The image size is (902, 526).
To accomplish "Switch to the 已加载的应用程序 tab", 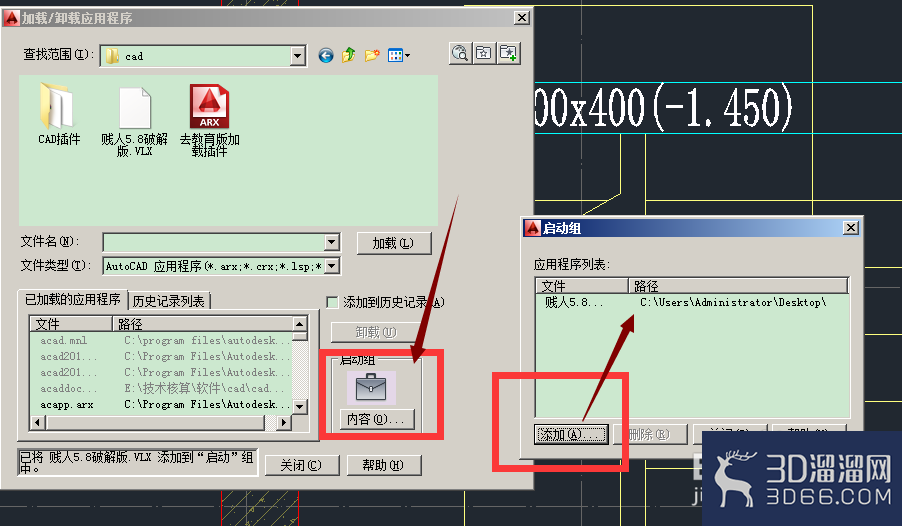I will point(72,299).
